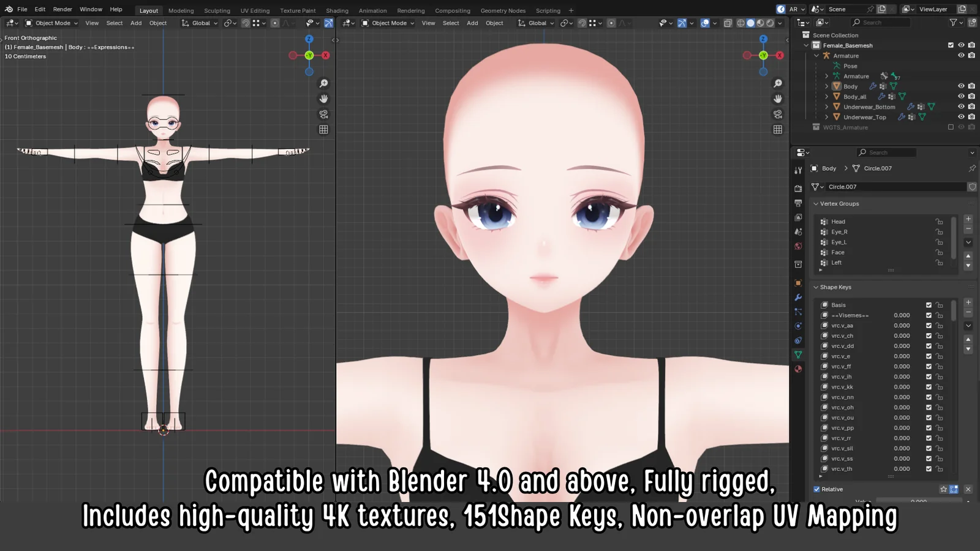Disable render visibility for Body_all
The width and height of the screenshot is (980, 551).
(971, 96)
